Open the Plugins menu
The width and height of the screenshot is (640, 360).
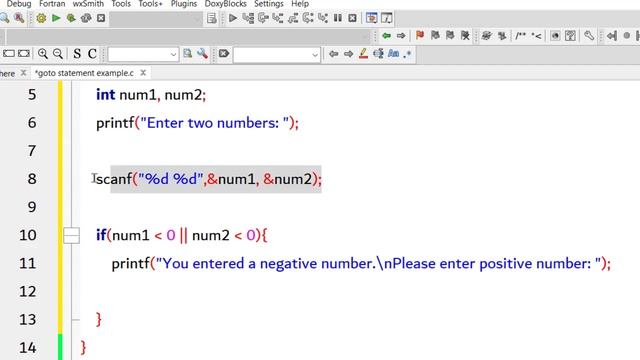point(184,4)
